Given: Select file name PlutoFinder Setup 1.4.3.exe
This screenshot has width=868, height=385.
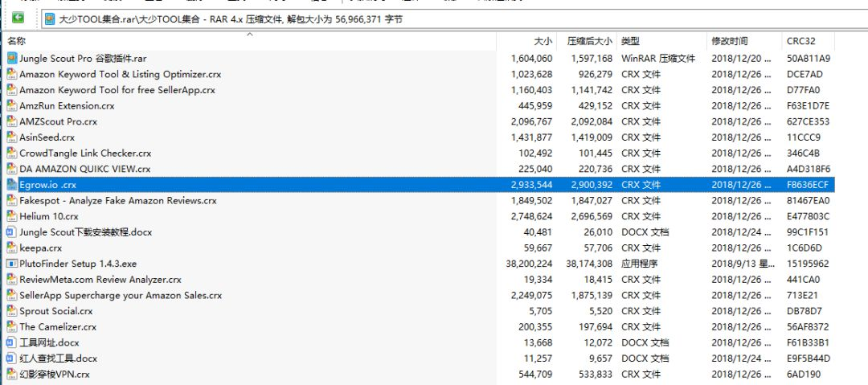Looking at the screenshot, I should tap(78, 264).
